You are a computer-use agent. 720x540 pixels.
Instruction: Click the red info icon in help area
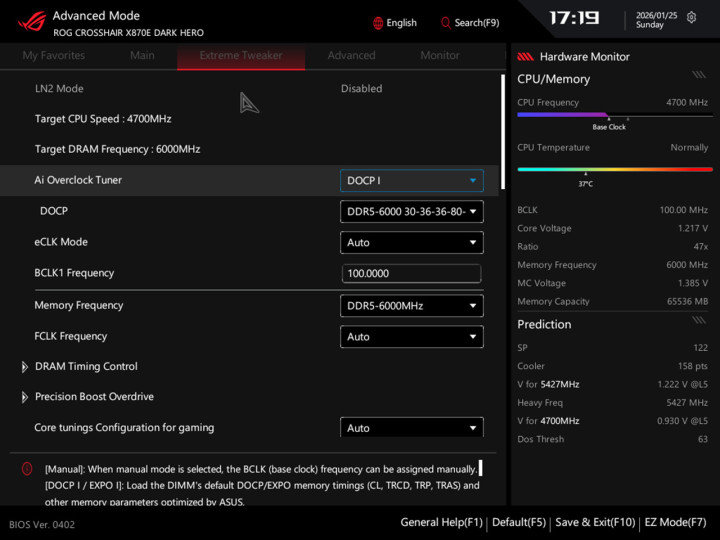tap(27, 468)
